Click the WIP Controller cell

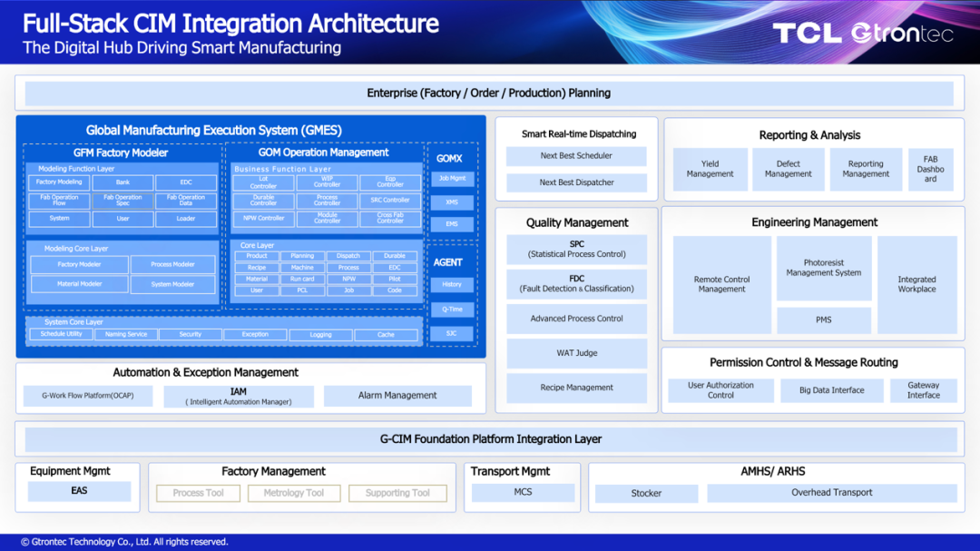[327, 182]
